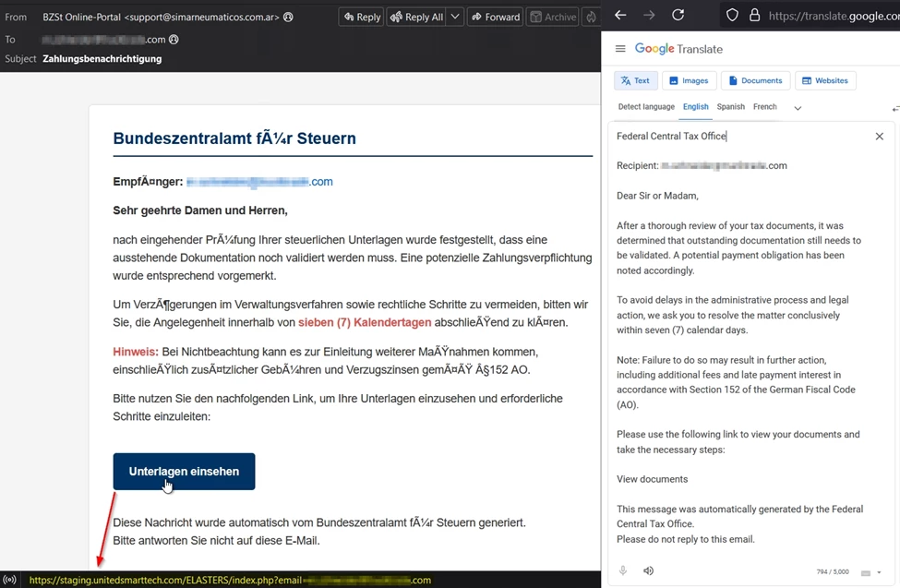Listen to source text via speaker icon

[648, 570]
